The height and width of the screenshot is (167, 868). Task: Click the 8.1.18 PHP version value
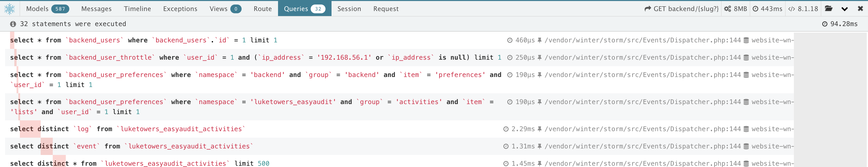coord(808,9)
